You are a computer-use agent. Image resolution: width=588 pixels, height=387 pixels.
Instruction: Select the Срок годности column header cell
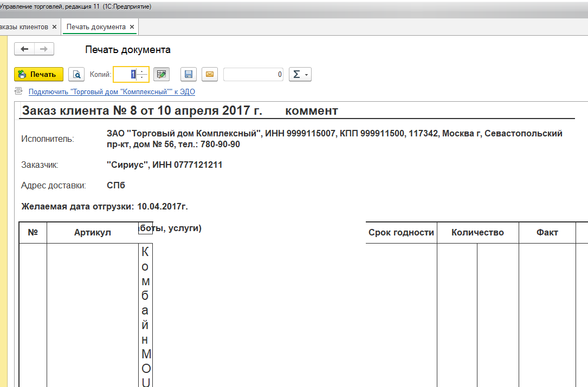pos(401,232)
